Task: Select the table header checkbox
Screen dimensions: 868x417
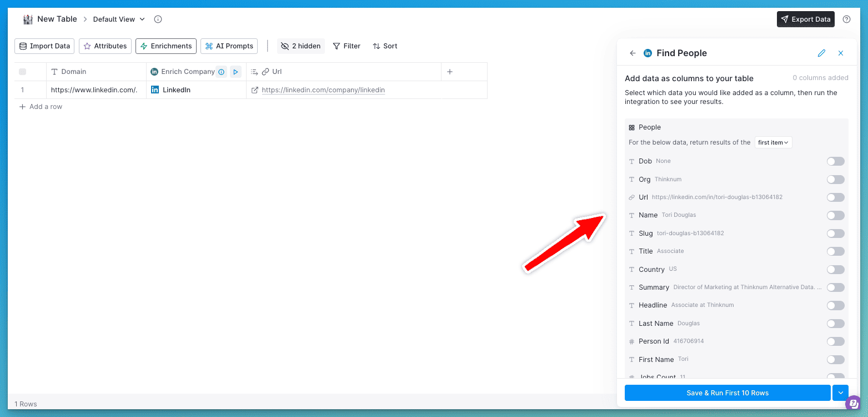Action: [23, 72]
